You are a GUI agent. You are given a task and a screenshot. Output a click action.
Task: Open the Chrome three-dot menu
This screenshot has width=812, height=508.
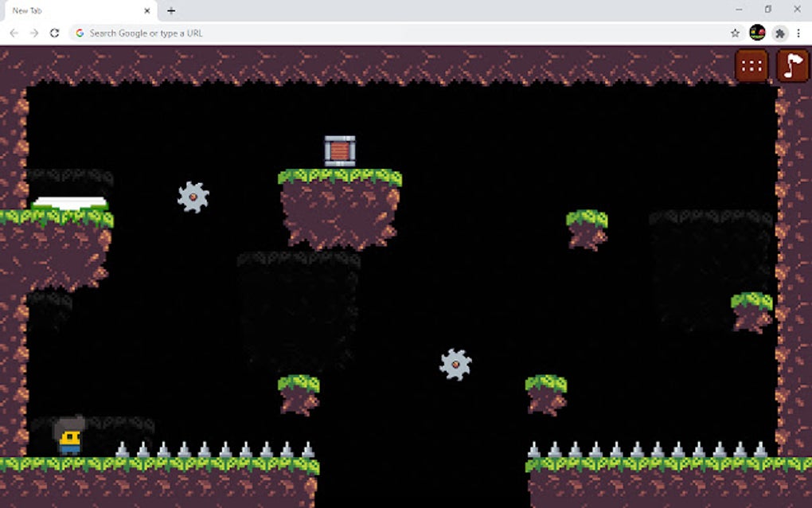click(798, 33)
